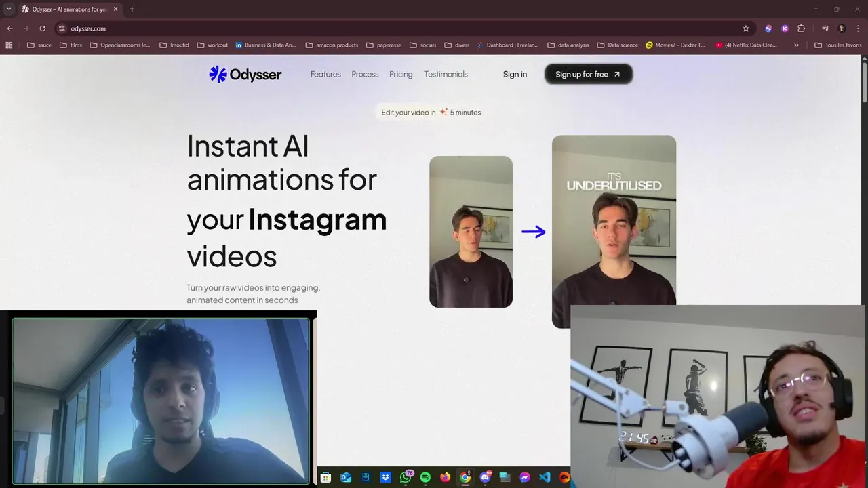Open the chat windows app icon in taskbar
The image size is (868, 488).
[505, 477]
